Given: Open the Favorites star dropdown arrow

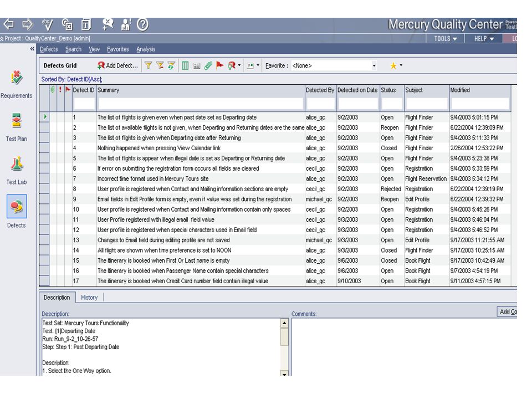Looking at the screenshot, I should pyautogui.click(x=401, y=65).
